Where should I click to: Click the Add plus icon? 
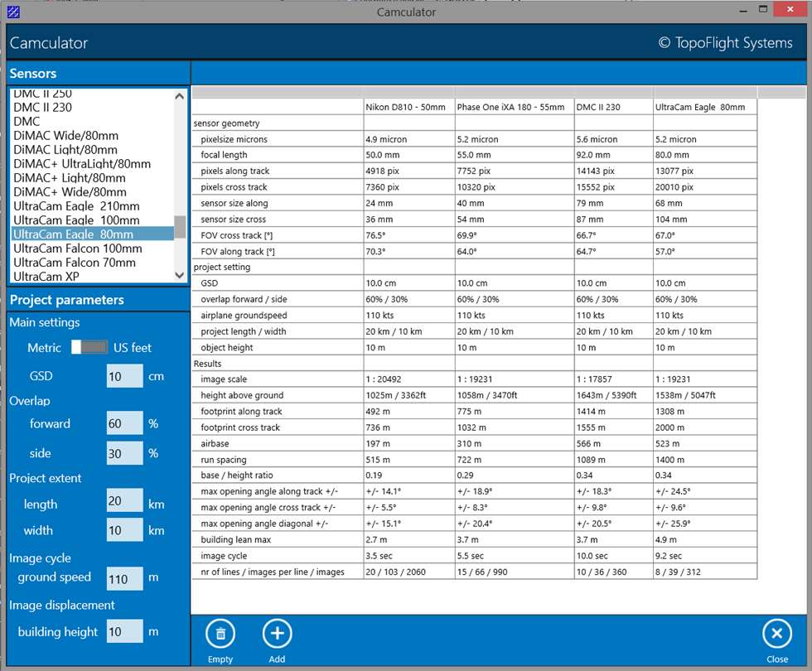click(277, 633)
